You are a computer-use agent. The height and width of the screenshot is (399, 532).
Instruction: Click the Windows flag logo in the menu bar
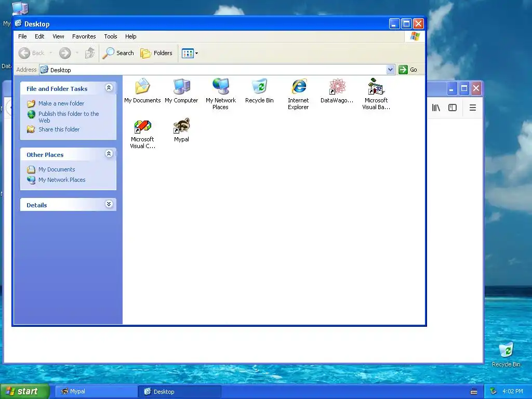pyautogui.click(x=415, y=36)
